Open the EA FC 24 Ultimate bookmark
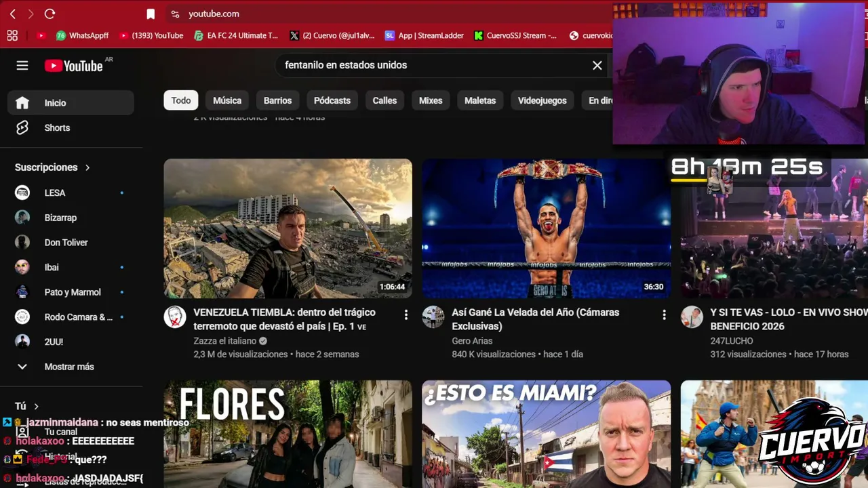Image resolution: width=868 pixels, height=488 pixels. pyautogui.click(x=236, y=35)
